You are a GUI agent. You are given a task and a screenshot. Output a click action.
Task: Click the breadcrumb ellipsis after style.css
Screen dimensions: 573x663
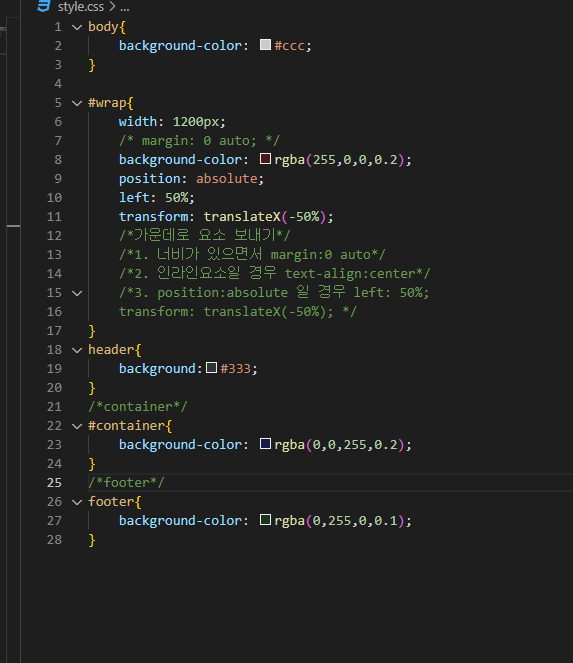[x=125, y=7]
